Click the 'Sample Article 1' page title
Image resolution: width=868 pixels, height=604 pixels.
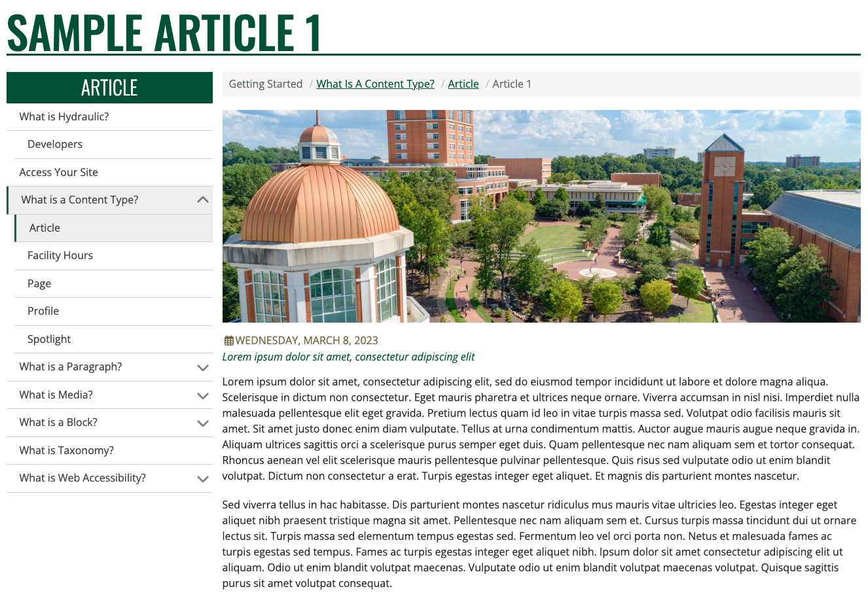(x=164, y=31)
